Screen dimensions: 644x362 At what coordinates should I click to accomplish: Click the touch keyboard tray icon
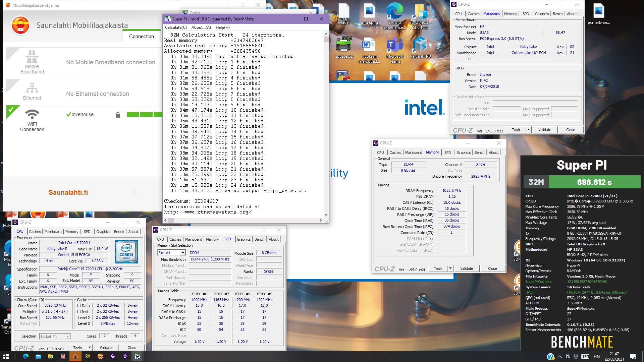point(585,357)
